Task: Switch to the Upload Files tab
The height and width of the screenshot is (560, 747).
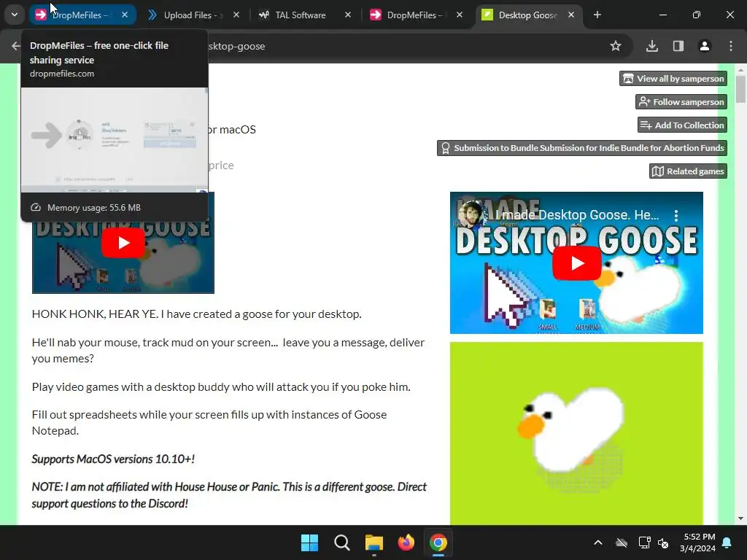Action: (192, 15)
